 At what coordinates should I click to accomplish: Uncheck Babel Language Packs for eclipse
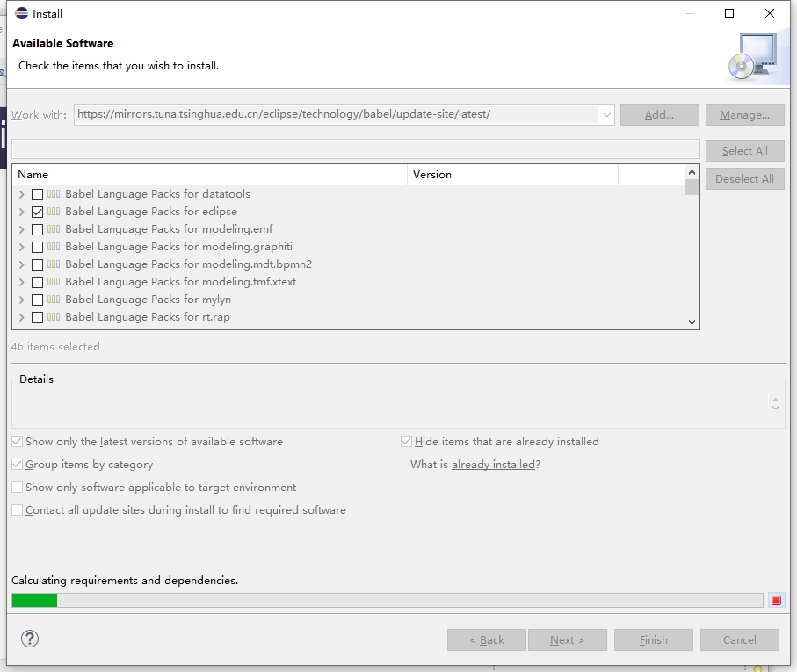coord(37,212)
